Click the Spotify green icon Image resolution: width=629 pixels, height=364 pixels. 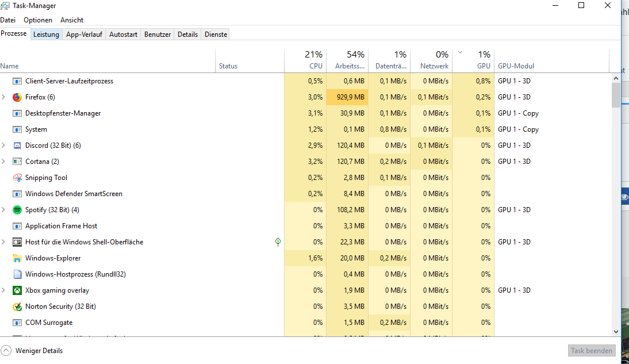[x=17, y=210]
